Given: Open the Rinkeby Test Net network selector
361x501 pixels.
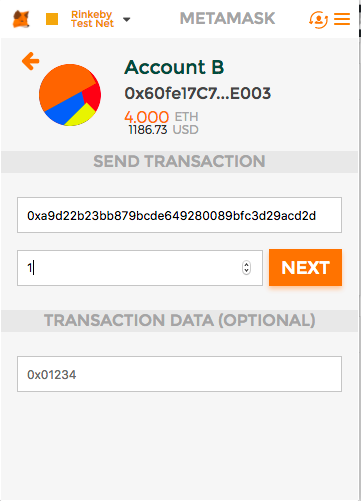Looking at the screenshot, I should tap(92, 19).
